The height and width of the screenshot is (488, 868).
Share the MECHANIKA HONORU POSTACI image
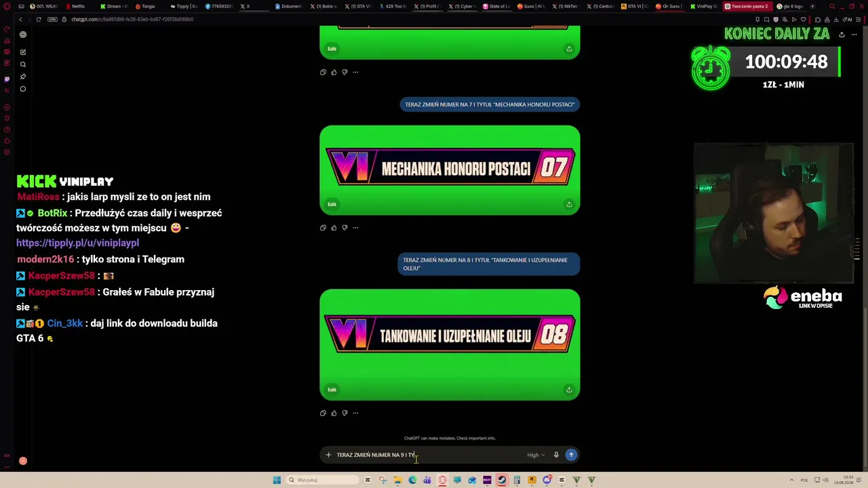(569, 204)
